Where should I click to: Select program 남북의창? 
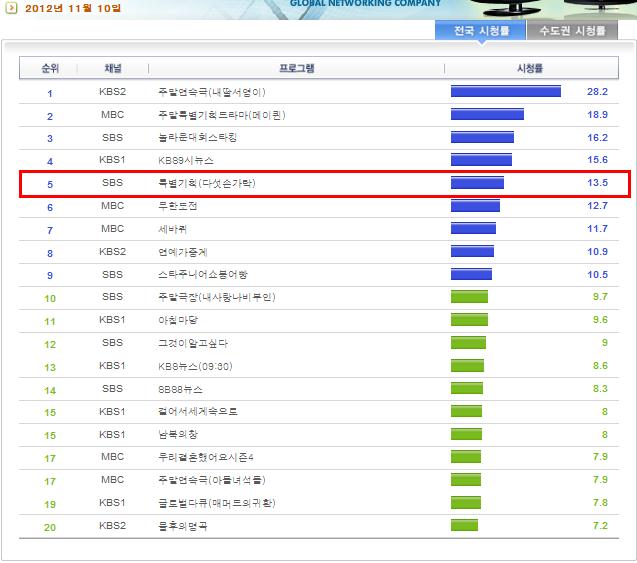click(178, 435)
